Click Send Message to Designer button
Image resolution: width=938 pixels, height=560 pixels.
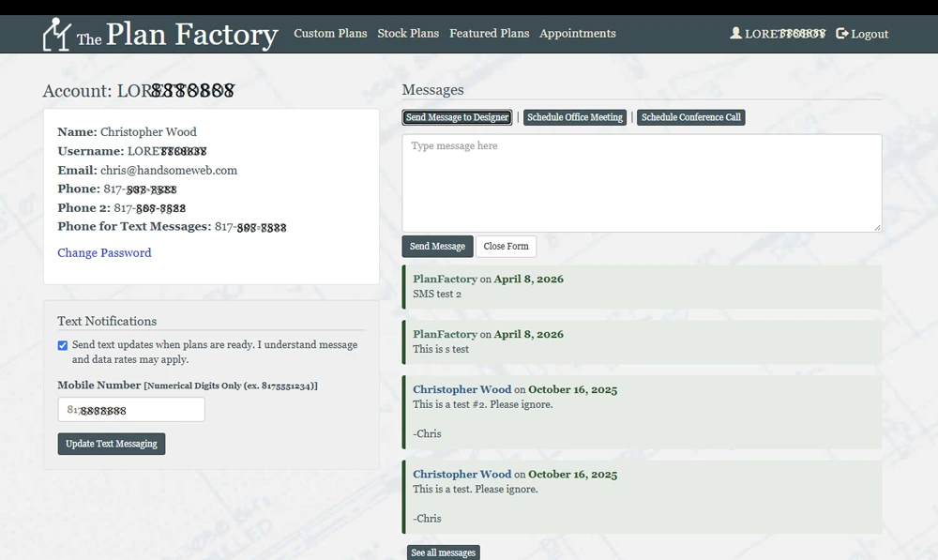[x=457, y=117]
